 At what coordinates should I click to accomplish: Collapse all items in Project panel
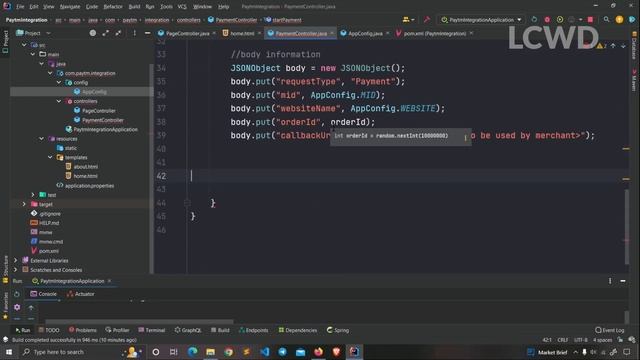point(118,33)
